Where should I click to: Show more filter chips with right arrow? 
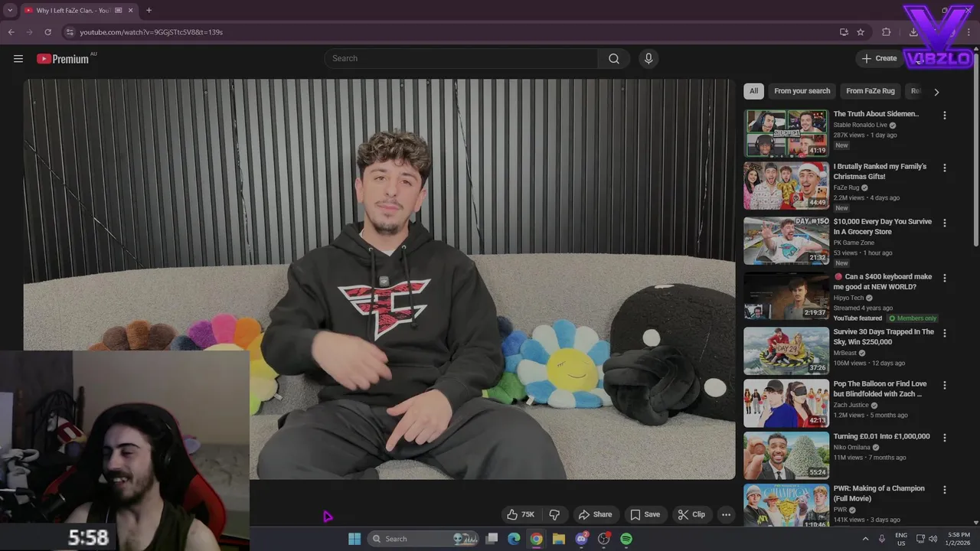[x=936, y=92]
